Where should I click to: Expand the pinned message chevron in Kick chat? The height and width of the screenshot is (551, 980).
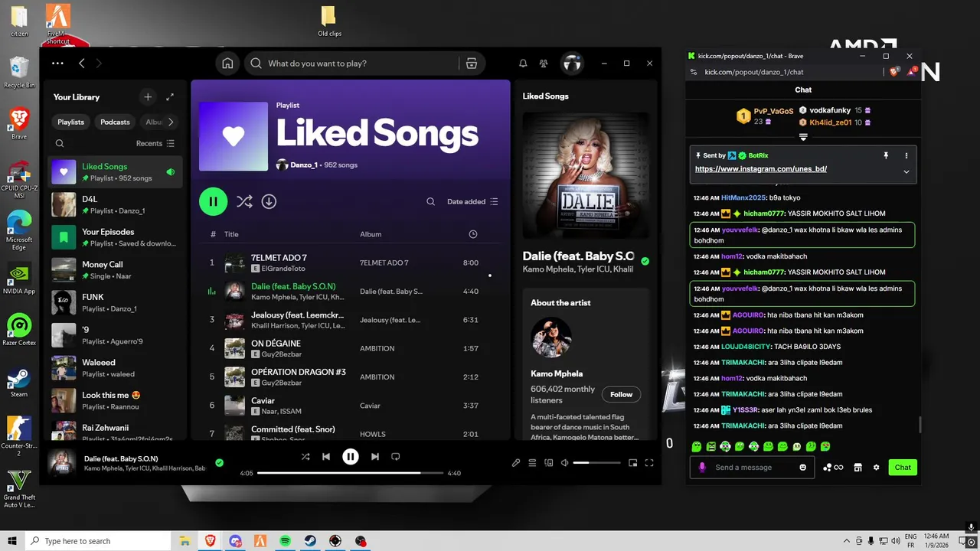[x=906, y=171]
